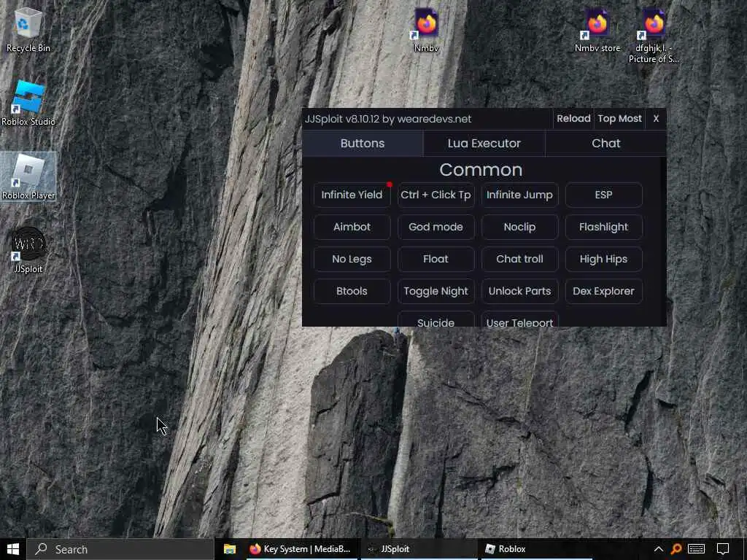This screenshot has width=747, height=560.
Task: Click the JJSploit v8.10.12 title text
Action: pos(388,119)
